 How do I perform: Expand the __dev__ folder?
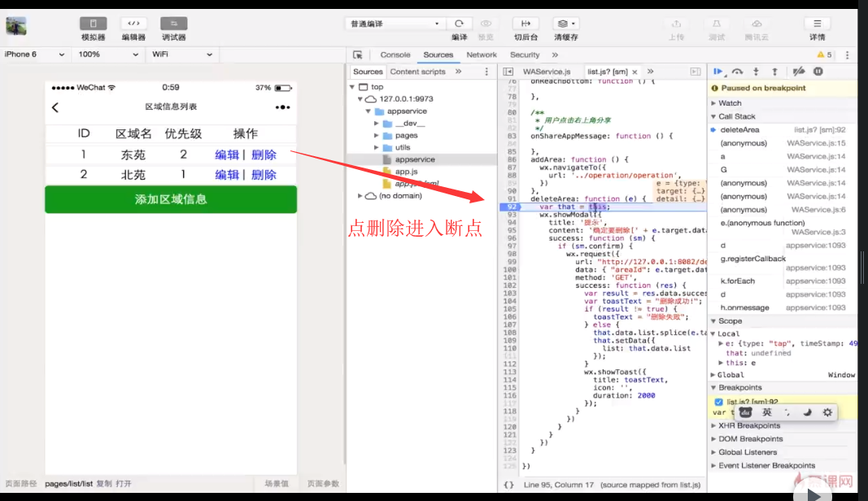click(x=377, y=124)
